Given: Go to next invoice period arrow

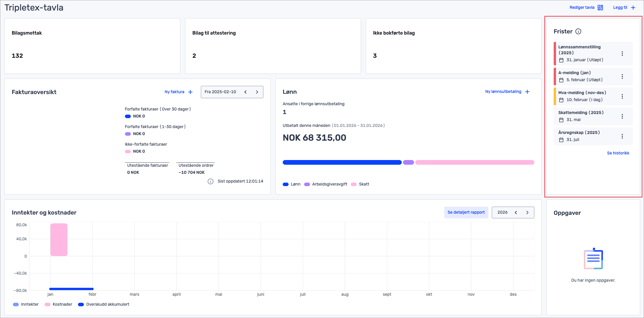Looking at the screenshot, I should click(257, 92).
